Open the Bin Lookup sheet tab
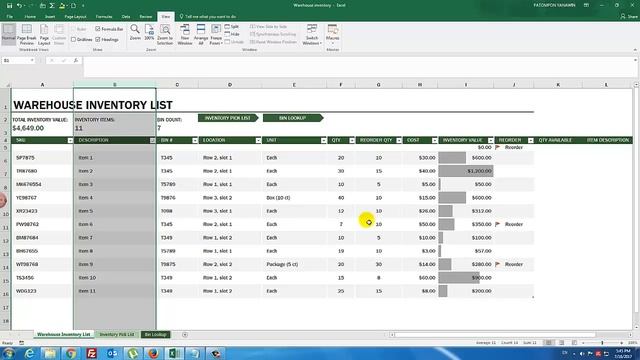 156,335
